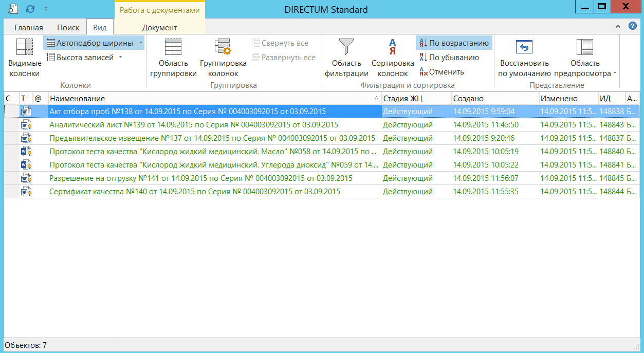Select Протокол теста качества Масло №058

tap(214, 152)
